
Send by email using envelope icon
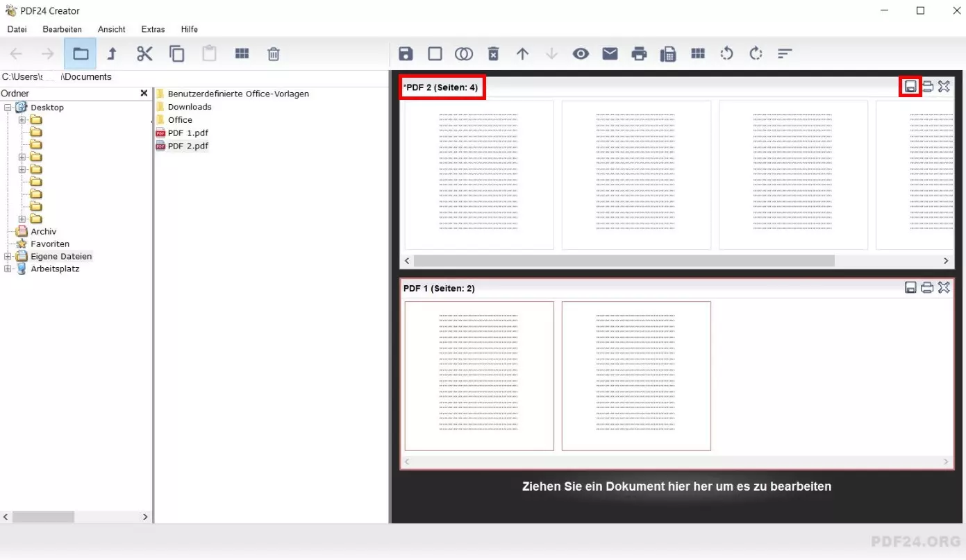coord(610,54)
